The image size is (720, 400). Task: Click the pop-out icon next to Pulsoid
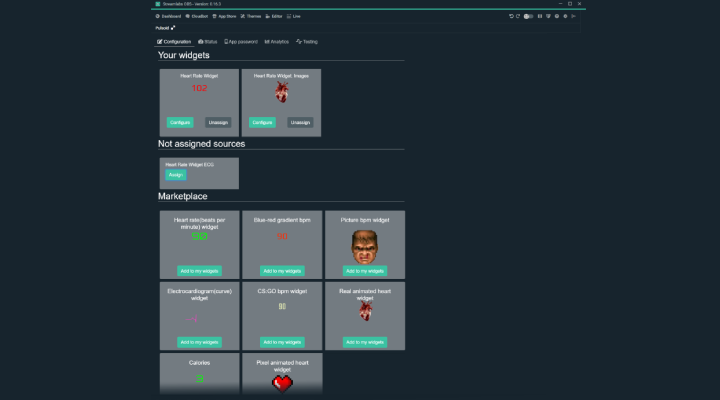[x=173, y=28]
